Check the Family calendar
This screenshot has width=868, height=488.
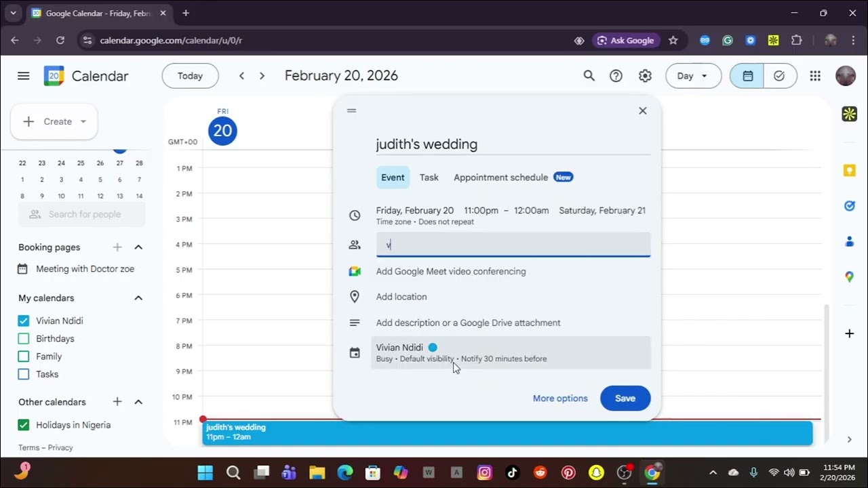coord(24,356)
